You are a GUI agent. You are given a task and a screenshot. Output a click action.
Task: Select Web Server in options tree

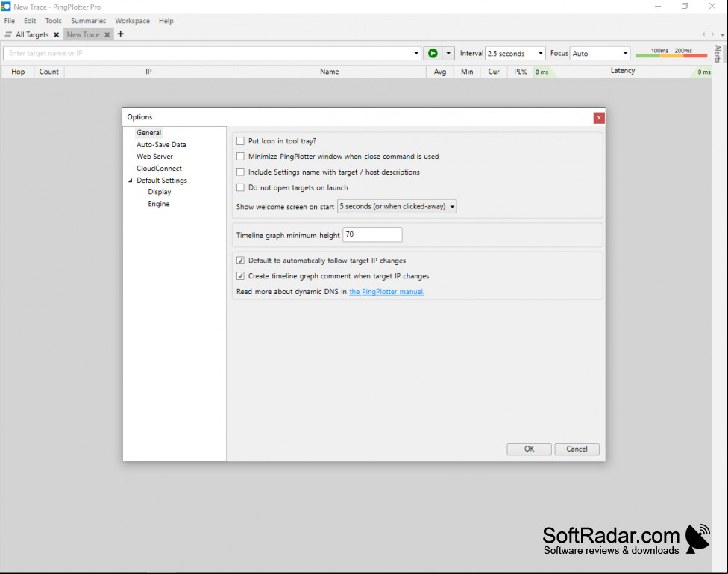pos(154,157)
